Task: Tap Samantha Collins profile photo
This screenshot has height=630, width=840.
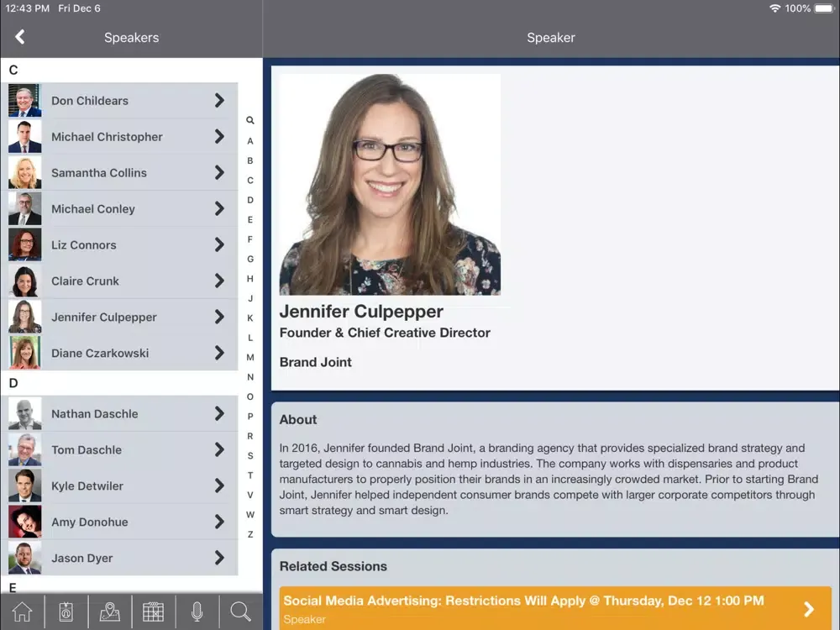Action: coord(24,172)
